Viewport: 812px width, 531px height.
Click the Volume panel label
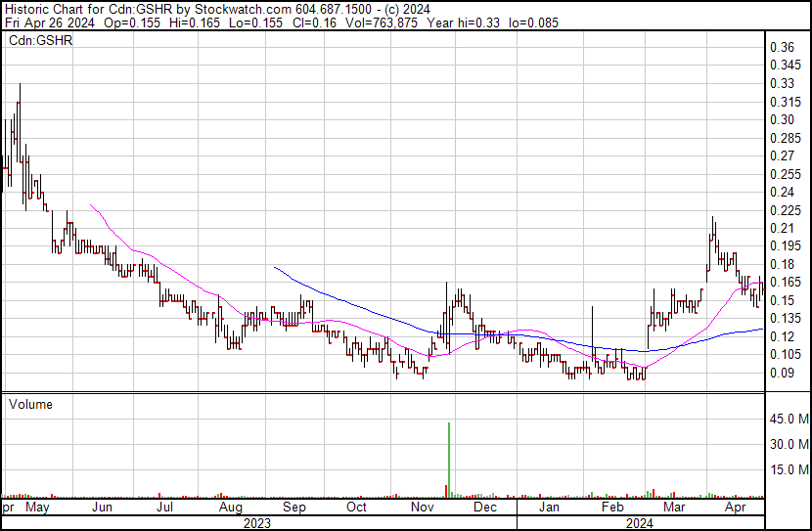(x=30, y=404)
